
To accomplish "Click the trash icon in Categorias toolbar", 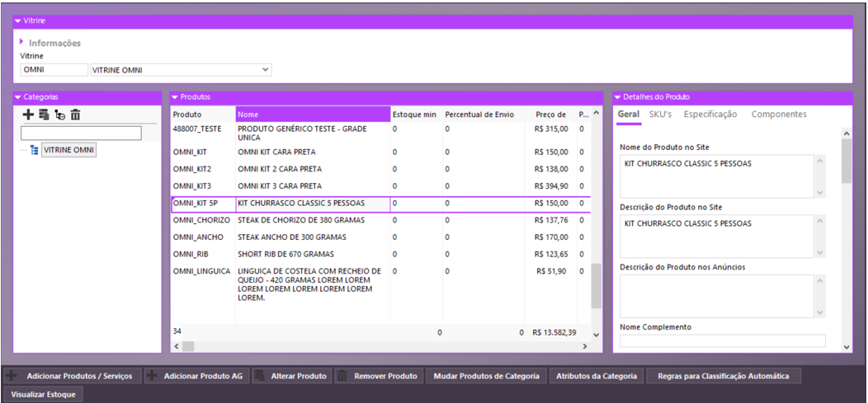I will coord(75,115).
